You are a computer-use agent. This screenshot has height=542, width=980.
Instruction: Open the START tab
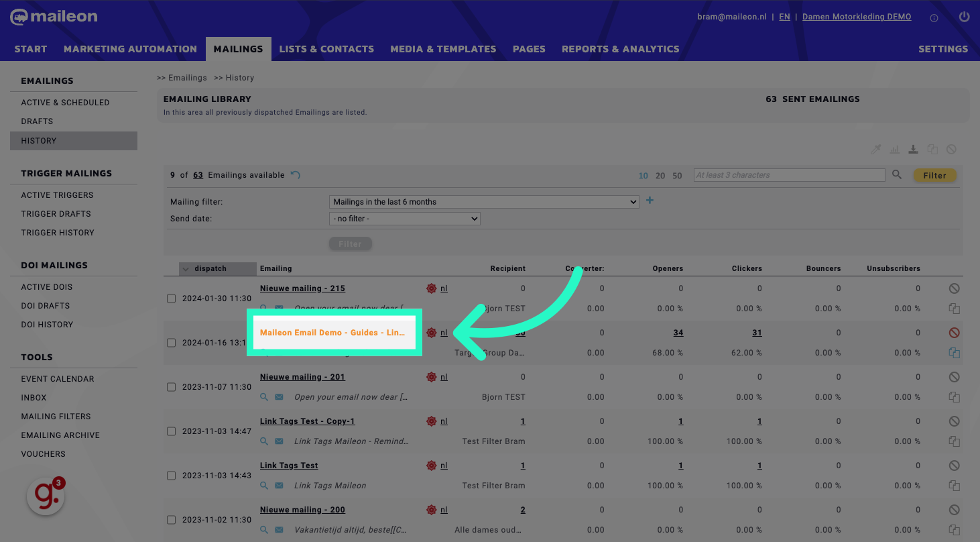click(x=31, y=49)
